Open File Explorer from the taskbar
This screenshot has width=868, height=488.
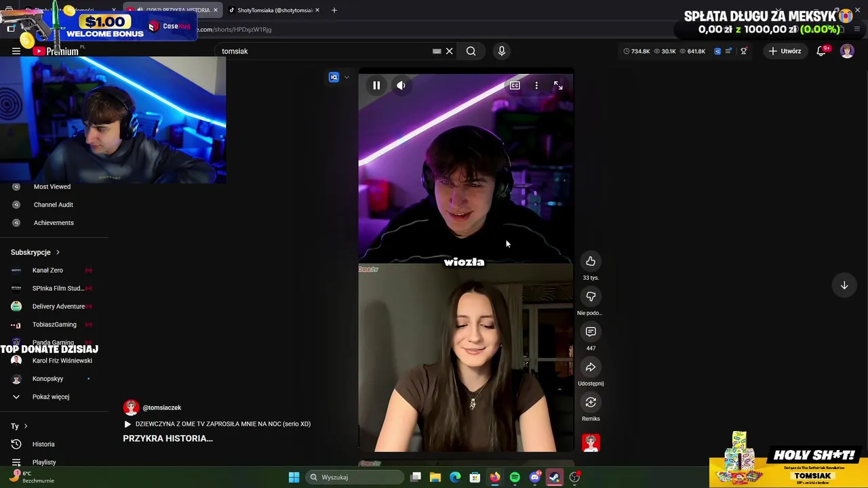[435, 477]
